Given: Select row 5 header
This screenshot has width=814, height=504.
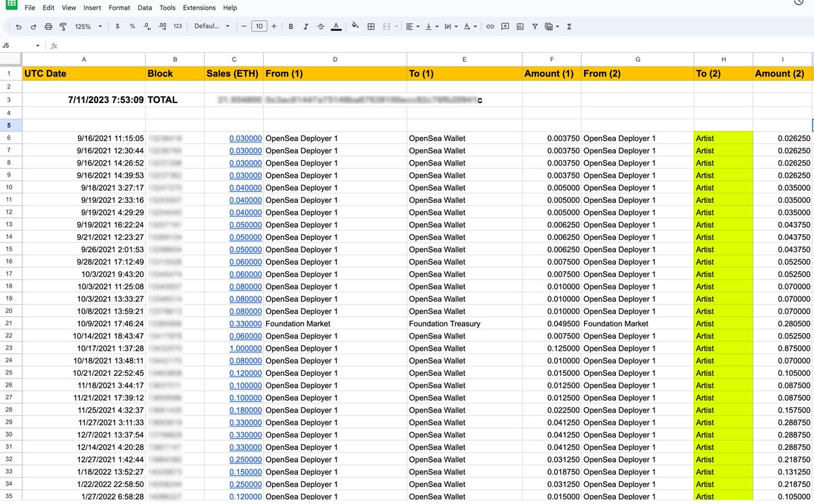Looking at the screenshot, I should coord(11,125).
